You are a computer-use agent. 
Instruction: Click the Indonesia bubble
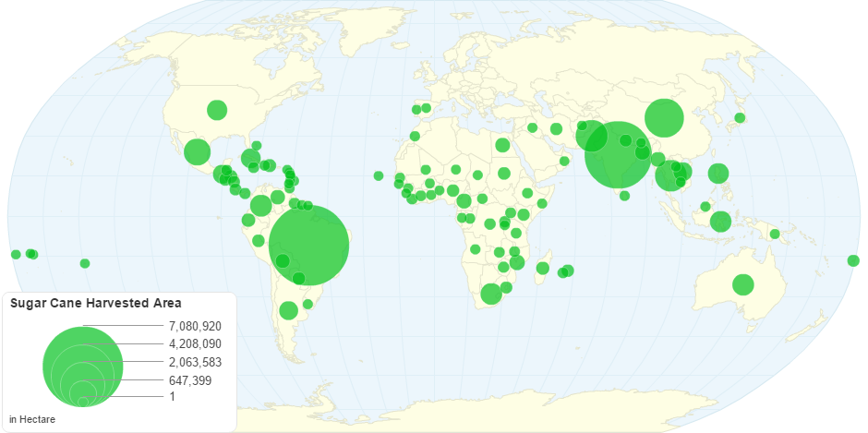720,221
